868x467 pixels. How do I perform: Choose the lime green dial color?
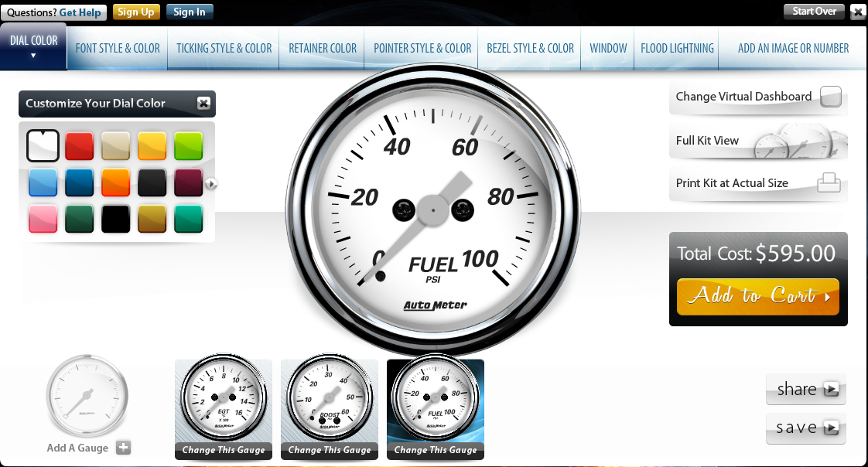click(188, 146)
